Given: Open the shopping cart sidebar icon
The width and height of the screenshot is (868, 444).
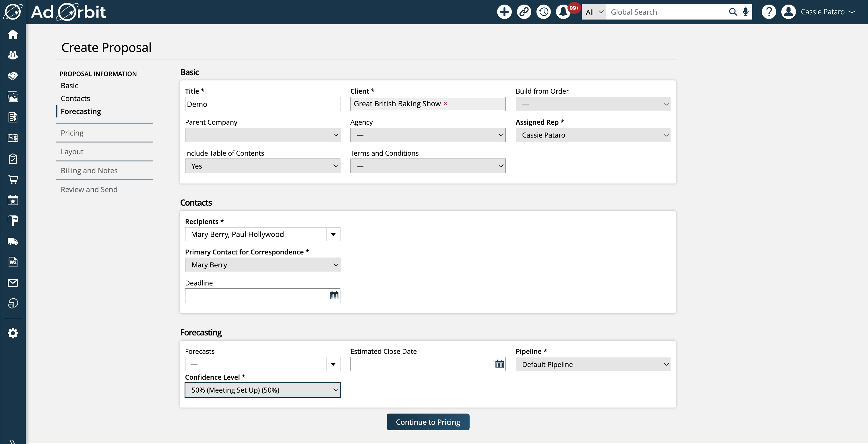Looking at the screenshot, I should click(x=13, y=179).
